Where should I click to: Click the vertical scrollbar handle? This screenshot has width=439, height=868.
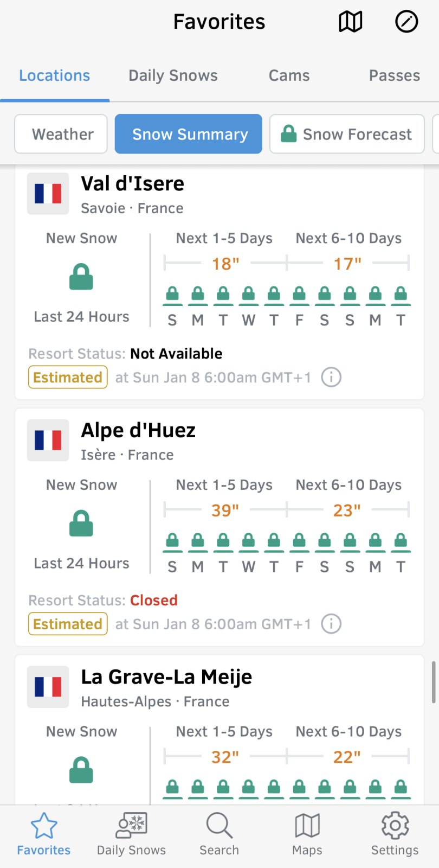pyautogui.click(x=434, y=682)
